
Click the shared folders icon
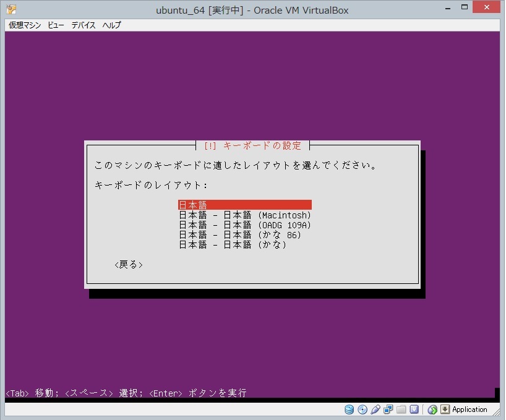[401, 409]
